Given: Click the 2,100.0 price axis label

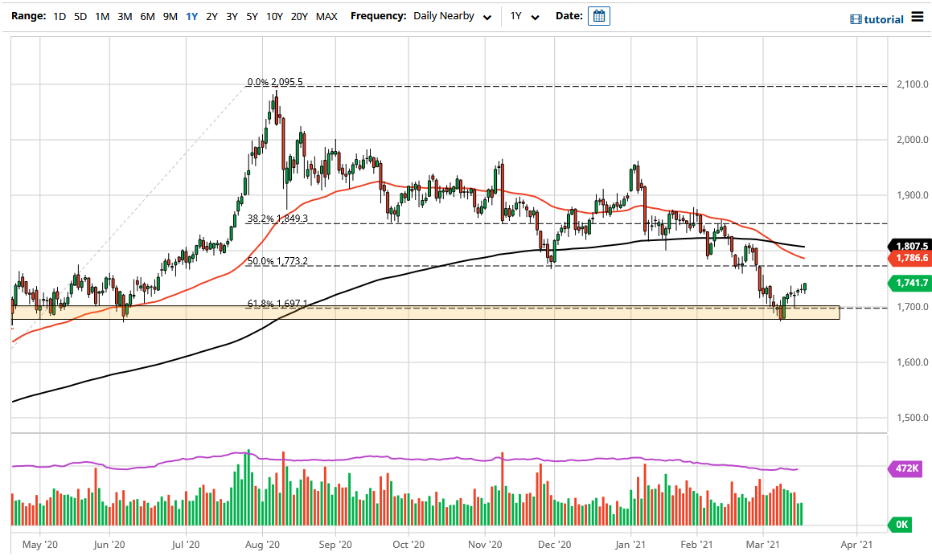Looking at the screenshot, I should click(x=913, y=84).
